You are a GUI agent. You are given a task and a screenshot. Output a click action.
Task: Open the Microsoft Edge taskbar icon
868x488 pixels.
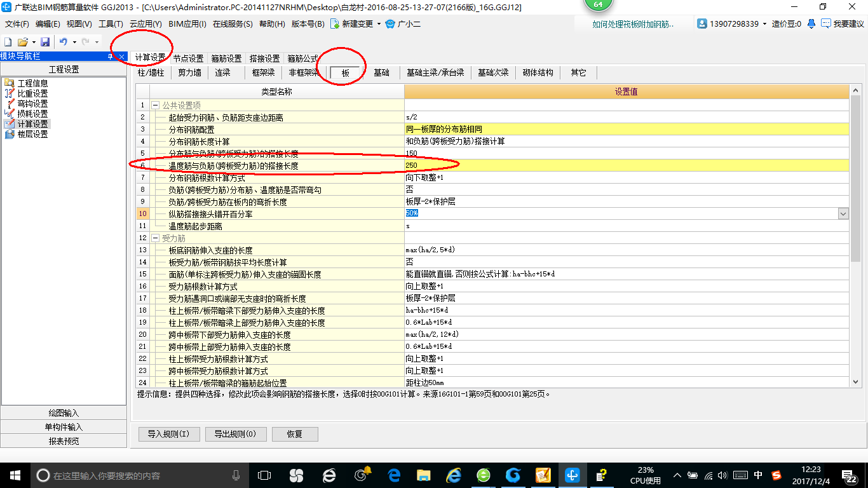pos(394,475)
